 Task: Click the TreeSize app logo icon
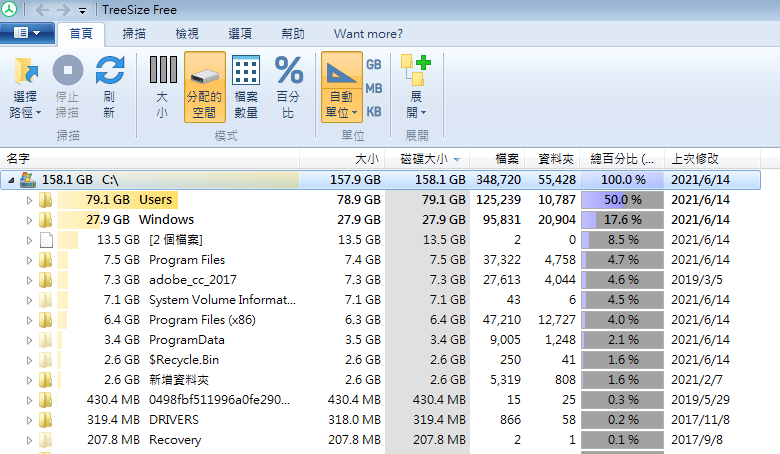pos(8,9)
